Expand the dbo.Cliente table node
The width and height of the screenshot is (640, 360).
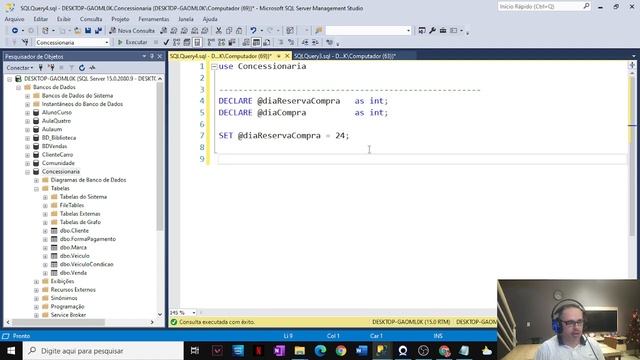coord(45,231)
